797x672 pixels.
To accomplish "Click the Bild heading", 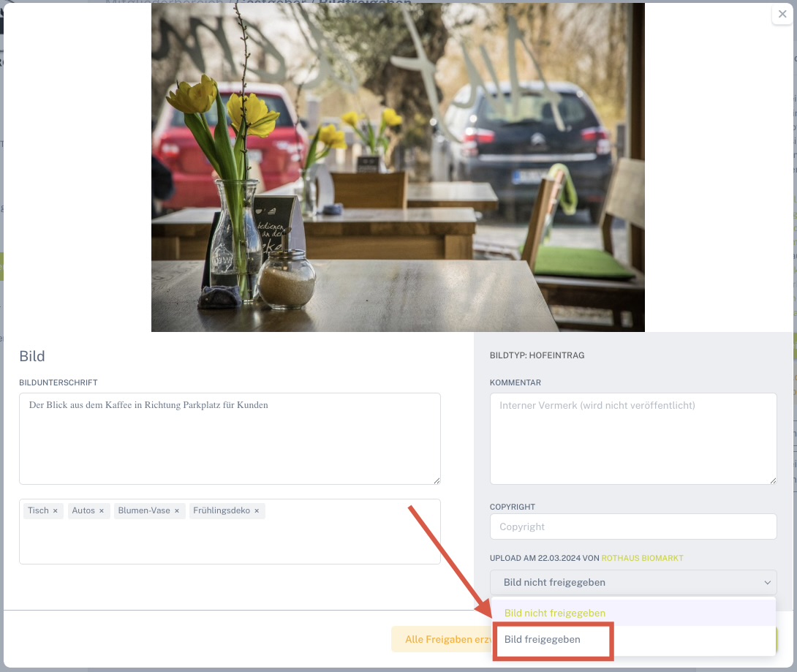I will pos(32,356).
